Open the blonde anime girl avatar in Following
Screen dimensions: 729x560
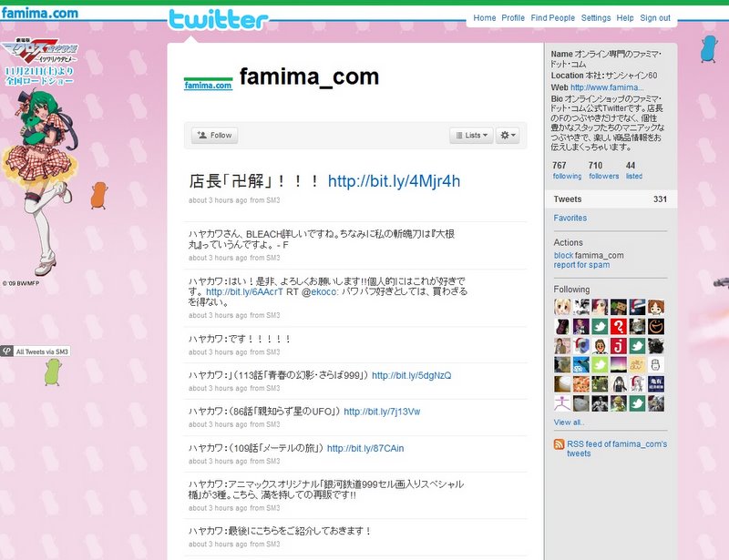[562, 307]
